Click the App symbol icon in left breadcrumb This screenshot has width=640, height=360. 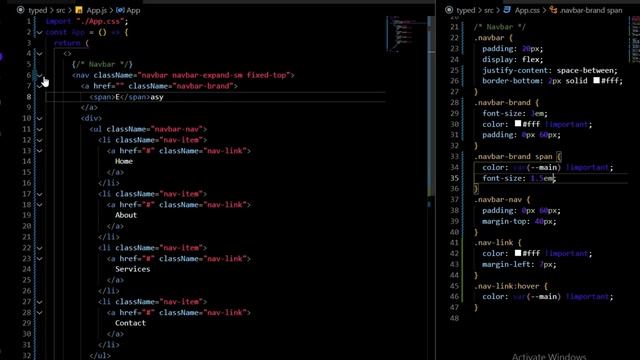coord(120,10)
